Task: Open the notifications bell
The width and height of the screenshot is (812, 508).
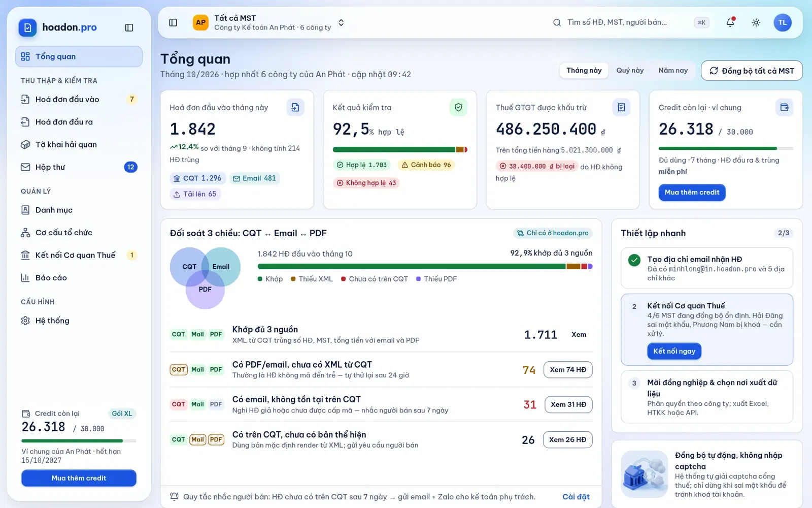Action: (730, 22)
